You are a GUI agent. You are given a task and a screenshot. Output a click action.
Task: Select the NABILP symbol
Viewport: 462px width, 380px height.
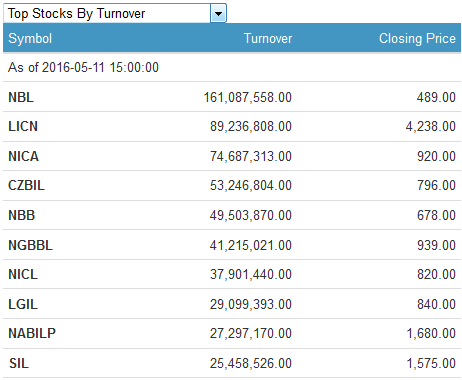click(32, 333)
